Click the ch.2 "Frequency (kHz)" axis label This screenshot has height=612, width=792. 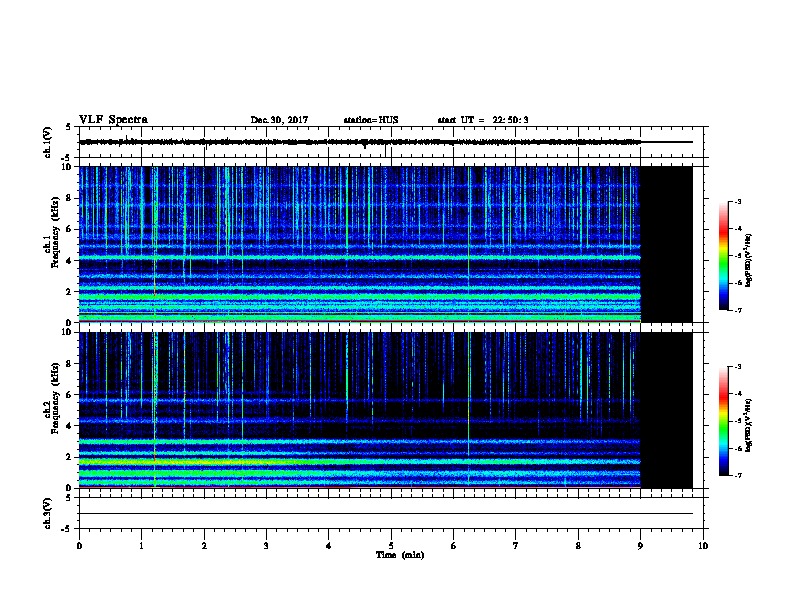55,397
